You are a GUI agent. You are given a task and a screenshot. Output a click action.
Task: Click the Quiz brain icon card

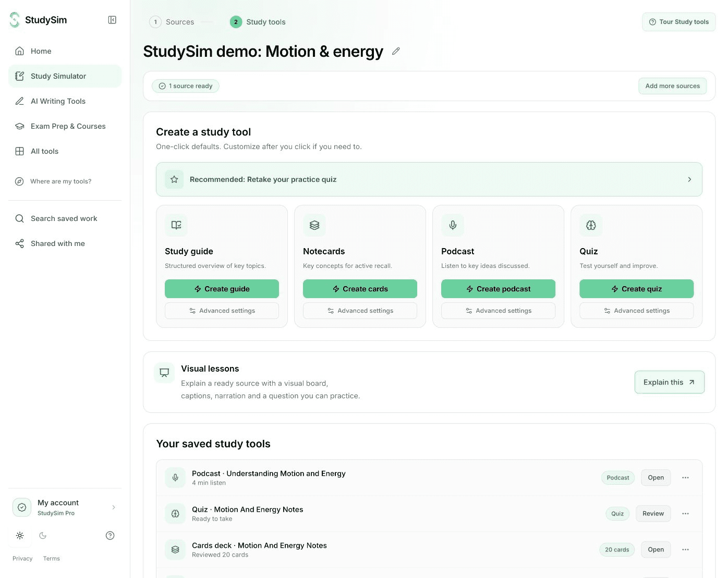591,225
